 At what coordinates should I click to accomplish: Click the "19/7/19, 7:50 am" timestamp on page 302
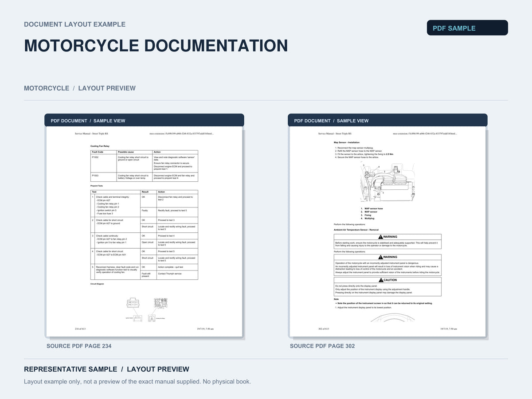[449, 329]
